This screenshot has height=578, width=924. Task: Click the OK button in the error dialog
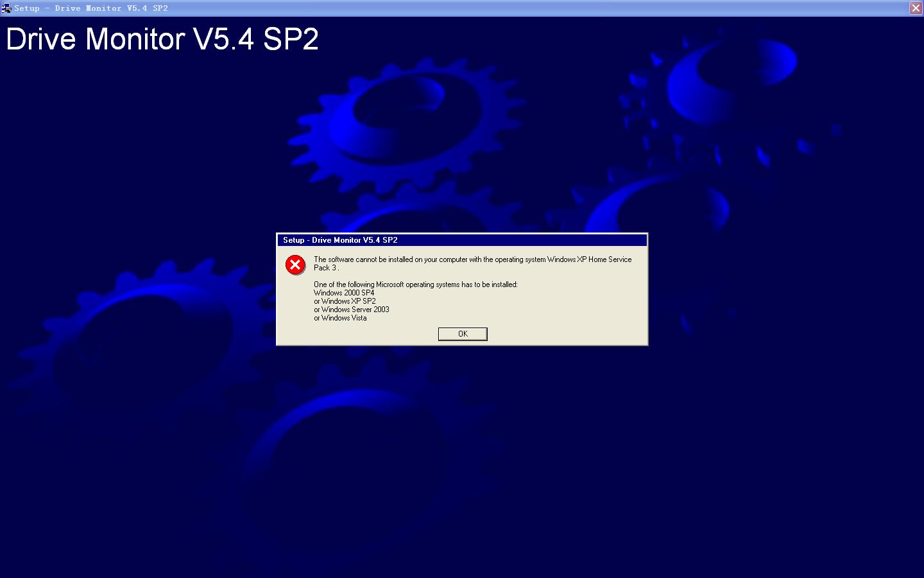coord(463,334)
